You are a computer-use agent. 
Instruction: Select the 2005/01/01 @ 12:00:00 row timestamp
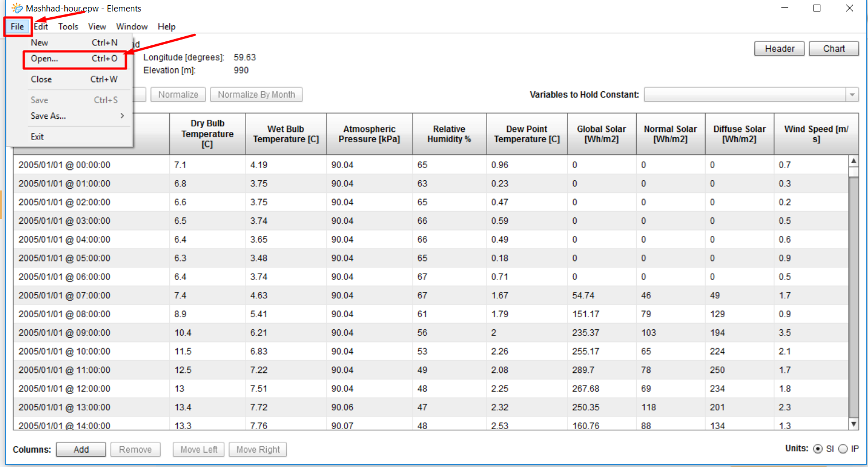[x=64, y=388]
